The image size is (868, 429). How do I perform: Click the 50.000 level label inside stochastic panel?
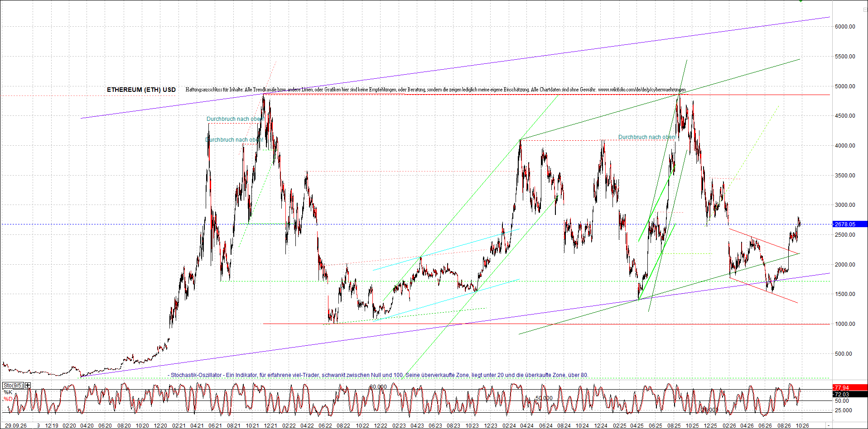[x=544, y=398]
